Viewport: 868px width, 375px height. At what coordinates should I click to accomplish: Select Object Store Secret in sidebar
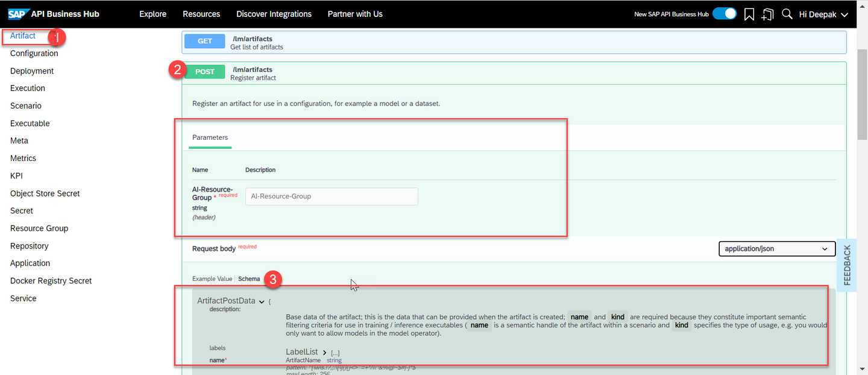pyautogui.click(x=45, y=193)
